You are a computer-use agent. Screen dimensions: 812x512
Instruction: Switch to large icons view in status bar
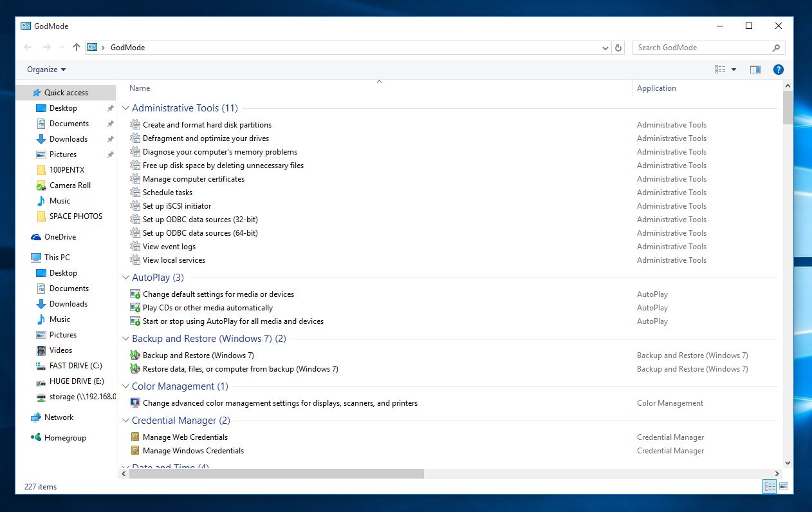783,487
